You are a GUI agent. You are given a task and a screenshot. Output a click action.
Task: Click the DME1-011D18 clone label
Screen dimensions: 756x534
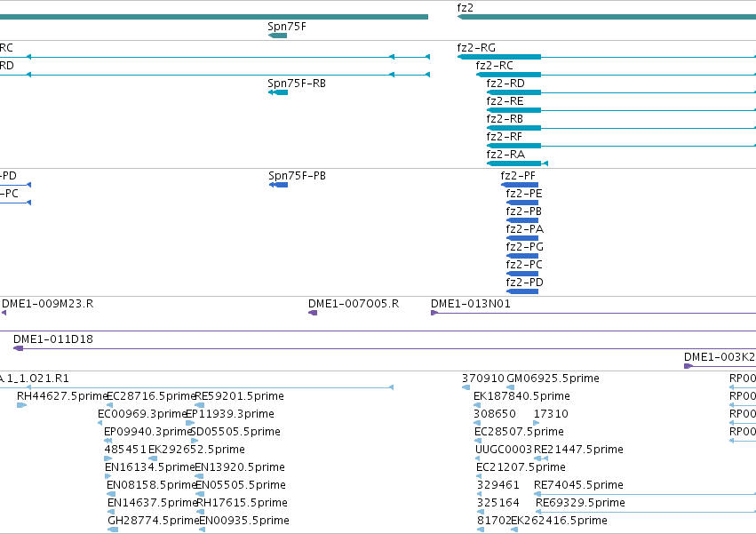[x=53, y=339]
